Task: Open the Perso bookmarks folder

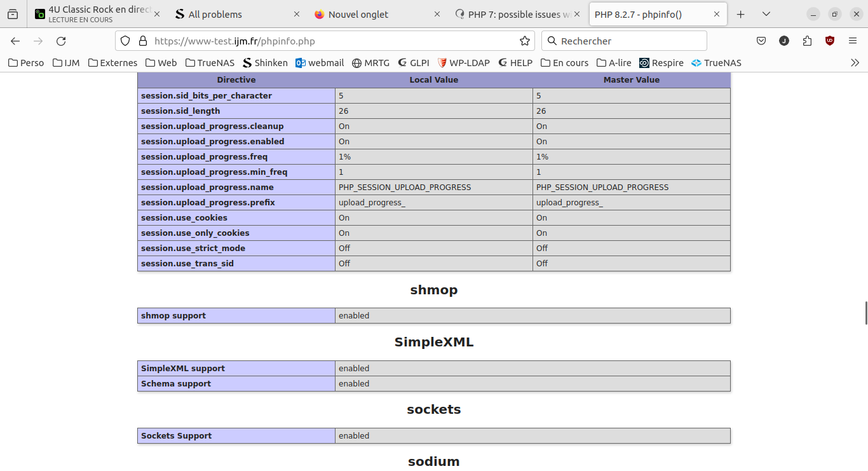Action: coord(26,63)
